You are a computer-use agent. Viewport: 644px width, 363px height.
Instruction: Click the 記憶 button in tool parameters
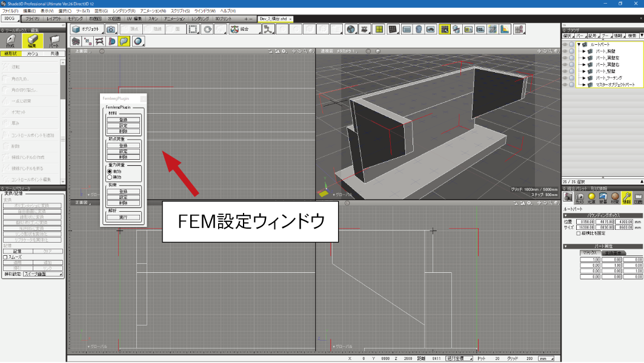pyautogui.click(x=18, y=251)
